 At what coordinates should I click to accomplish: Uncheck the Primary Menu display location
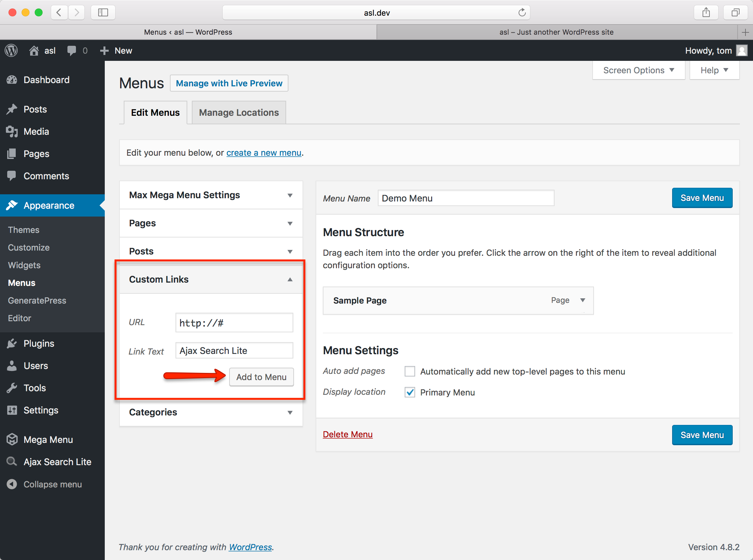(x=410, y=392)
